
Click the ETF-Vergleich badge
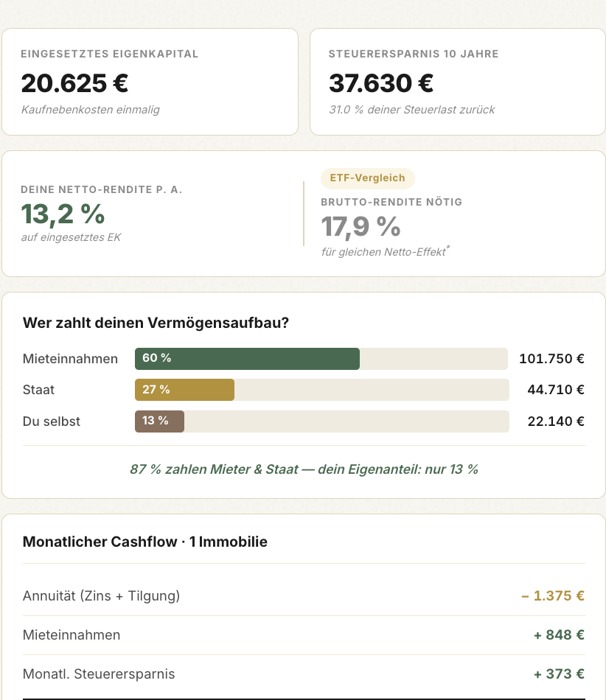pyautogui.click(x=368, y=178)
